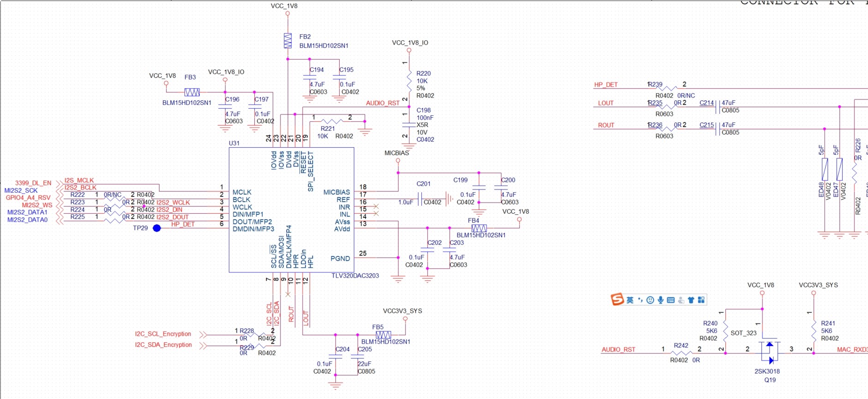Screen dimensions: 868x399
Task: Select the MI2S2_WS port label
Action: [x=37, y=205]
